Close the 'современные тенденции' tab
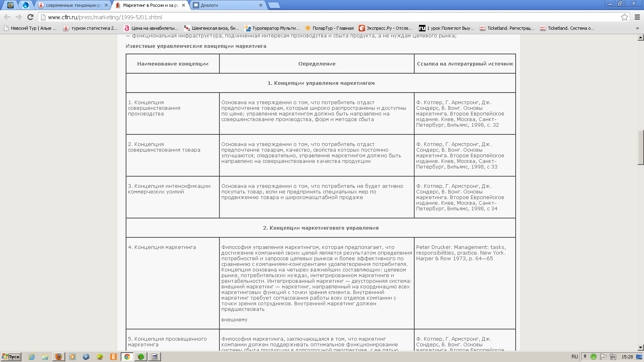Viewport: 644px width, 362px height. point(106,5)
